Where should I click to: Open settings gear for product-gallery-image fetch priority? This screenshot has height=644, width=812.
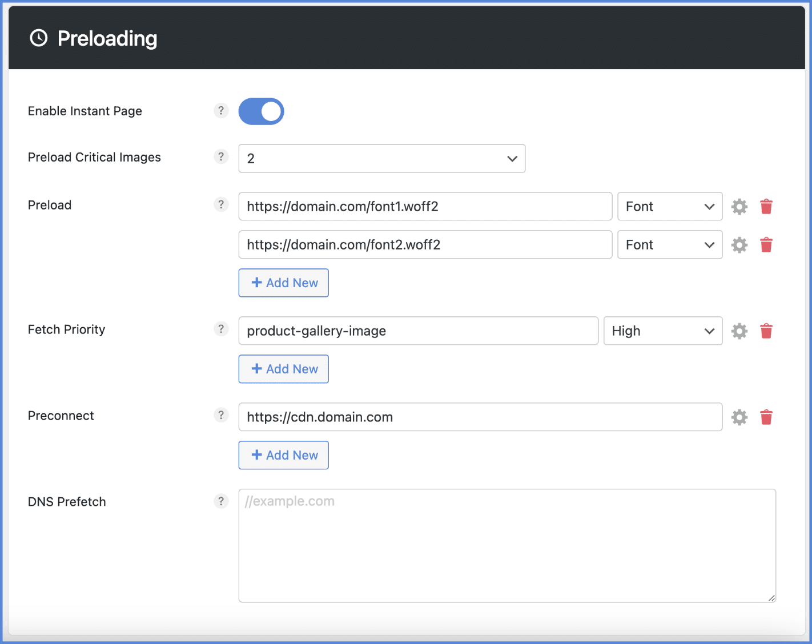[x=739, y=331]
